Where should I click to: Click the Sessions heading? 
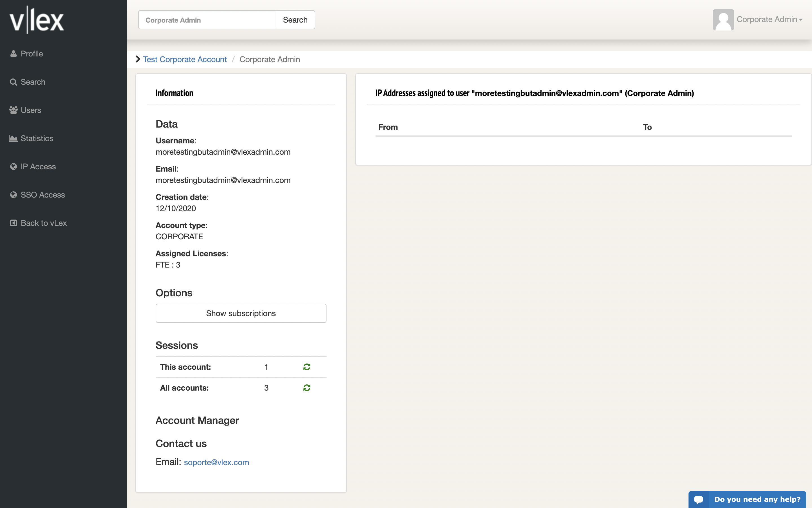point(177,345)
